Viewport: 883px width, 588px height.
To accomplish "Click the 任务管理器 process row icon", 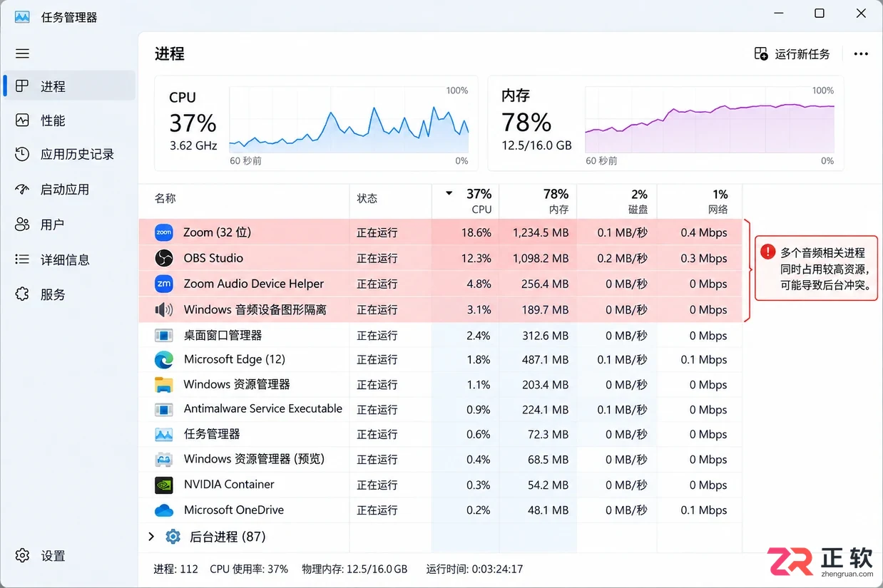I will pos(164,434).
